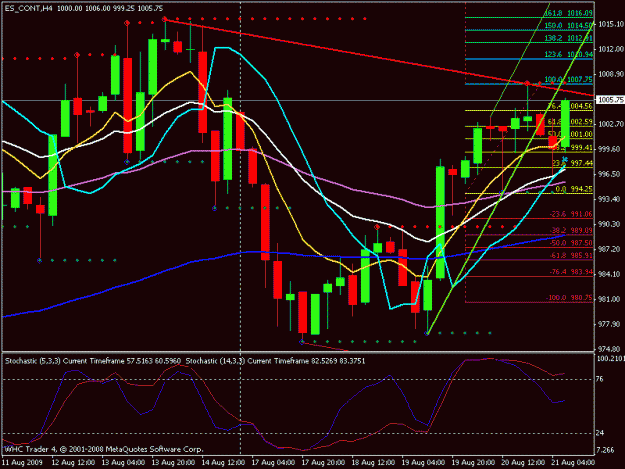Click the 20 Aug 12:00 time label

(x=523, y=463)
